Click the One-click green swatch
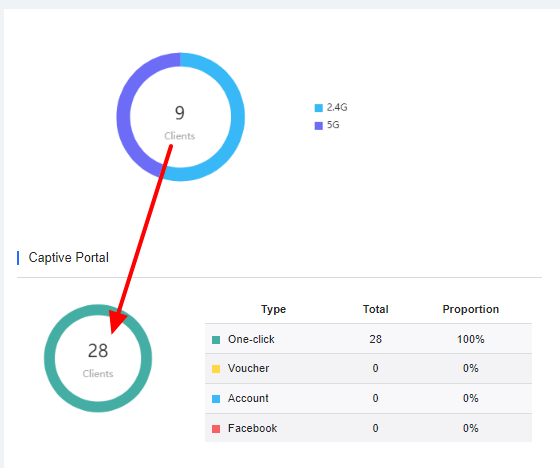Viewport: 560px width, 468px height. point(216,340)
